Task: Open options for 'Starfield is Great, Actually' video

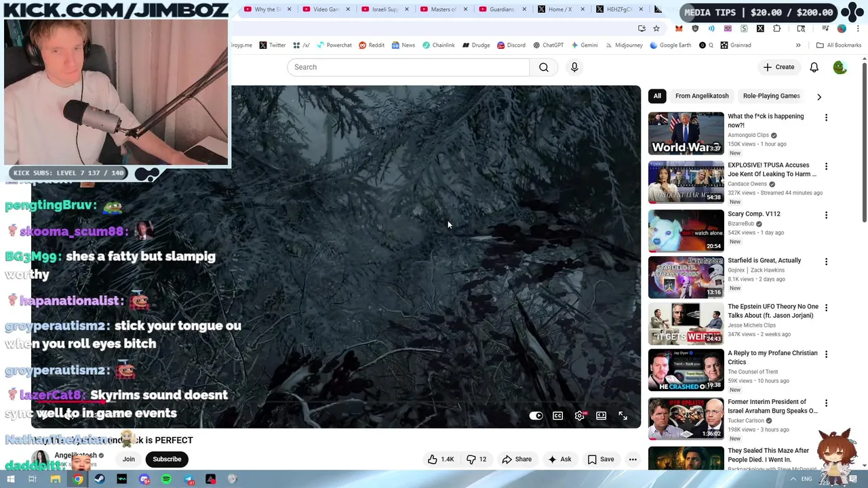Action: (x=826, y=262)
